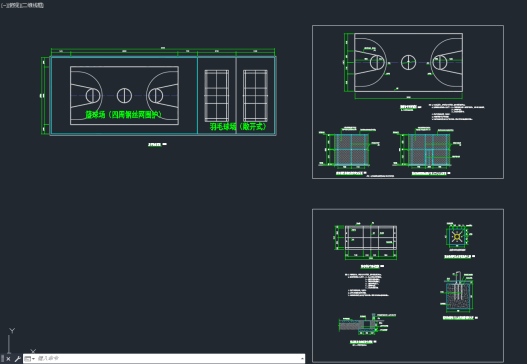527x364 pixels.
Task: Select the yellow post circle in foundation plan
Action: (457, 237)
